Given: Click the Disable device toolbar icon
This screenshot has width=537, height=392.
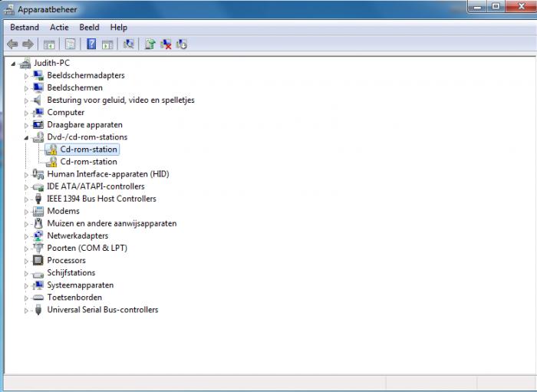Looking at the screenshot, I should pyautogui.click(x=182, y=44).
